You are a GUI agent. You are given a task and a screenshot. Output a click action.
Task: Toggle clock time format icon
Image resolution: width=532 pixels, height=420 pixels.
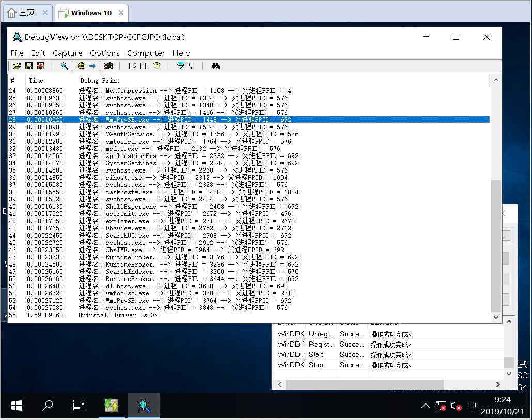click(x=157, y=66)
